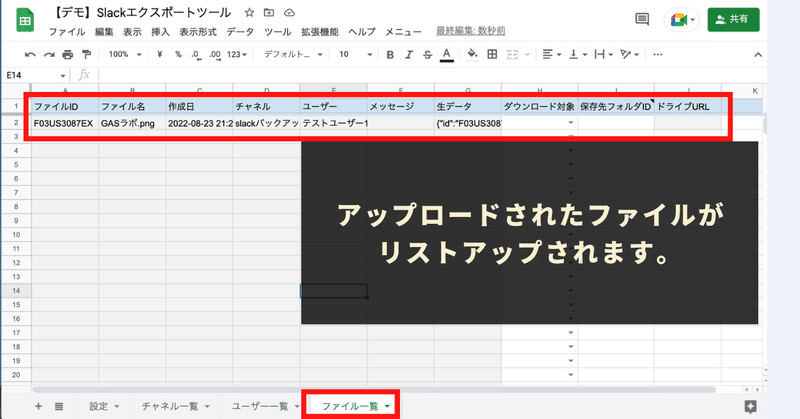800x419 pixels.
Task: Format as percent
Action: 178,54
